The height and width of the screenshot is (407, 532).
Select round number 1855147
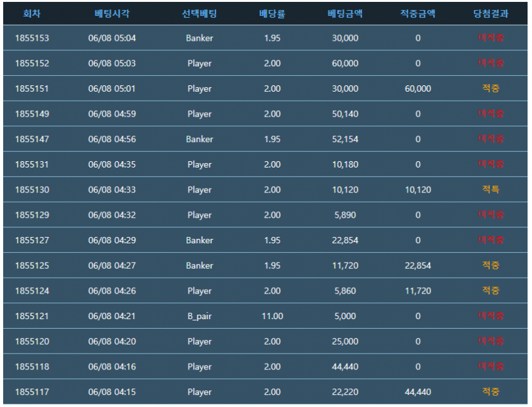[32, 139]
